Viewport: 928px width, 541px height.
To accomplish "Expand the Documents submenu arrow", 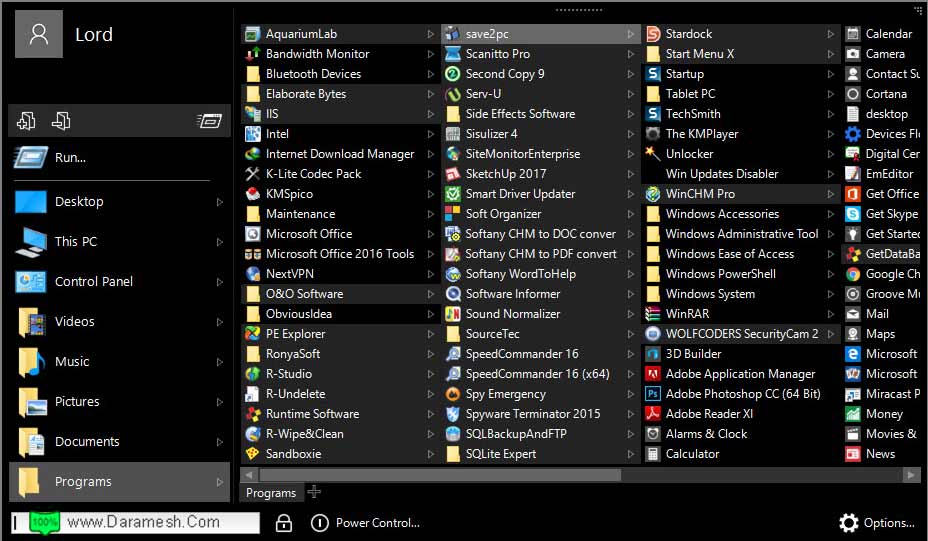I will click(220, 442).
